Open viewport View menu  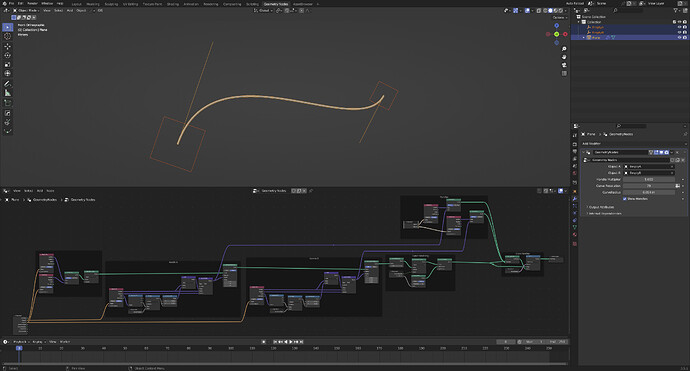[x=47, y=10]
